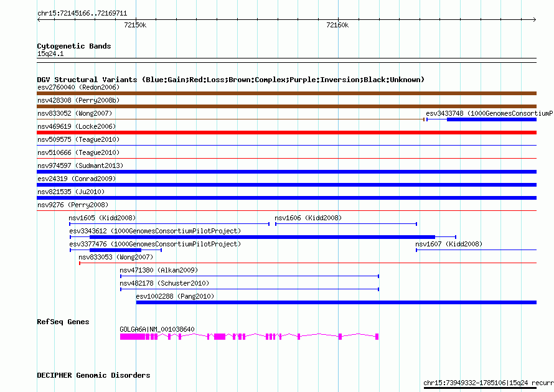Click the esv1002288 (Pang2010) blue bar
The height and width of the screenshot is (392, 554).
pyautogui.click(x=336, y=302)
